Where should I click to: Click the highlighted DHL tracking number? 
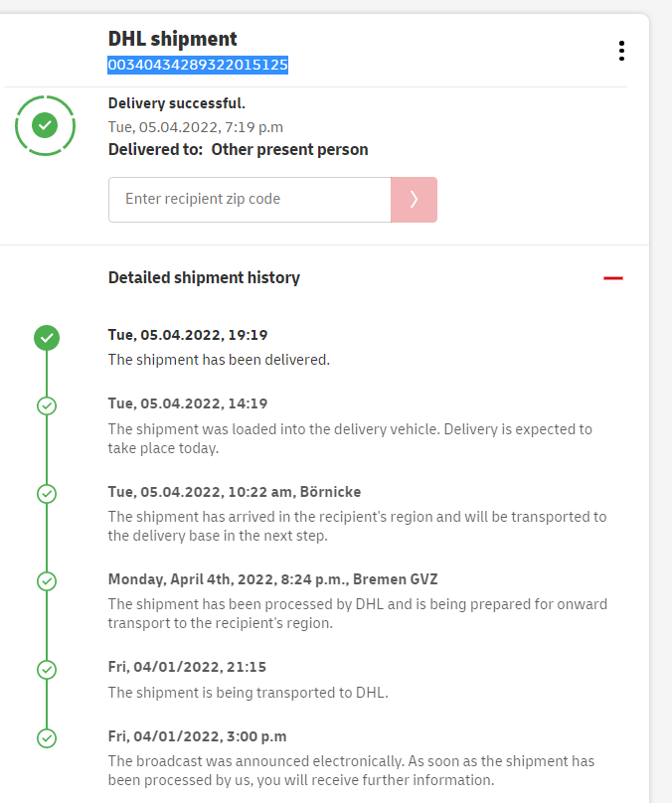coord(198,66)
